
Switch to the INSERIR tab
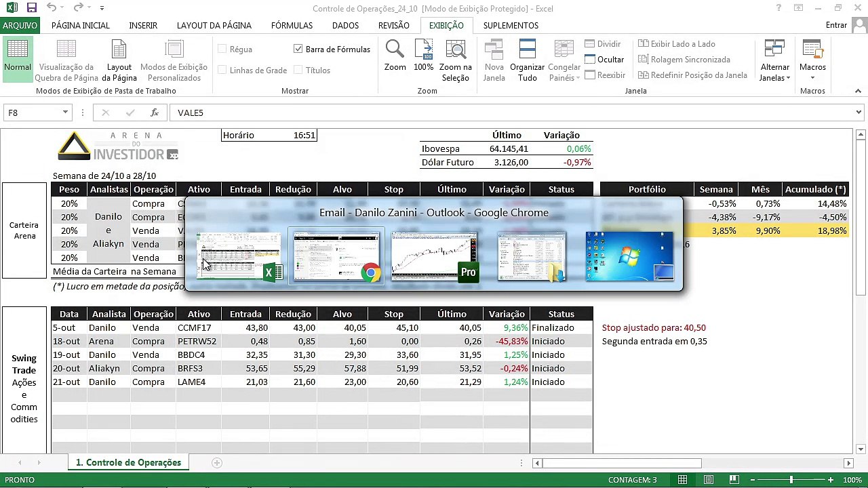[143, 25]
